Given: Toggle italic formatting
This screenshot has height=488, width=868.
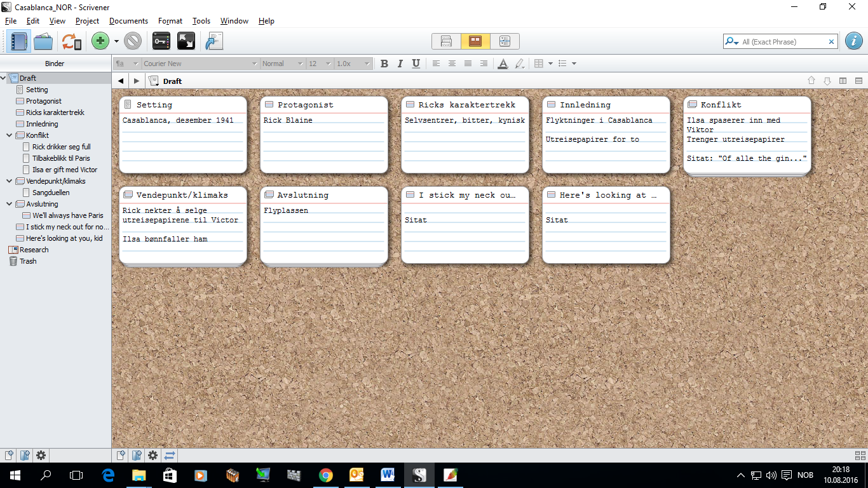Looking at the screenshot, I should click(x=400, y=64).
